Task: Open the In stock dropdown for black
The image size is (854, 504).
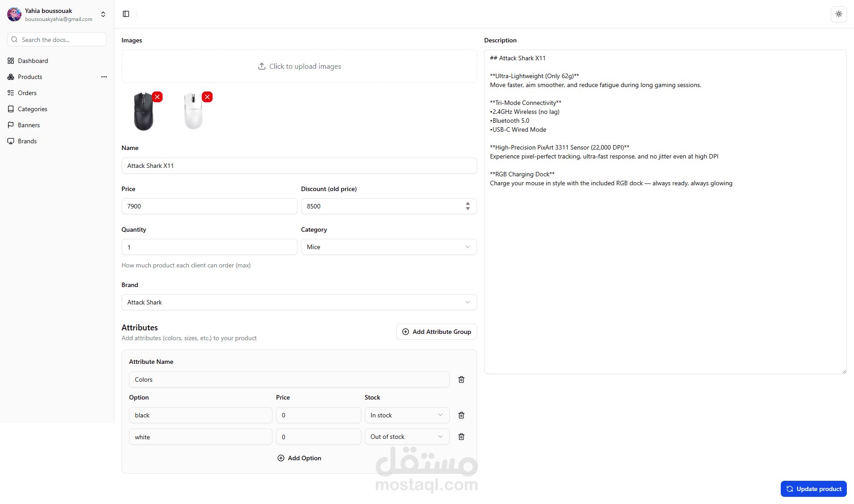Action: click(x=407, y=415)
